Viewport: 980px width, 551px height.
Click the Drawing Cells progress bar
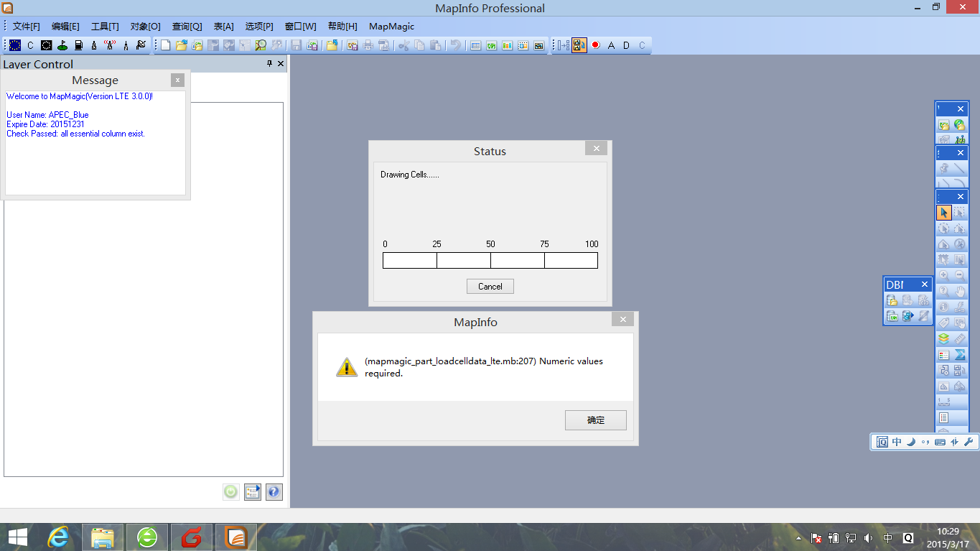490,260
